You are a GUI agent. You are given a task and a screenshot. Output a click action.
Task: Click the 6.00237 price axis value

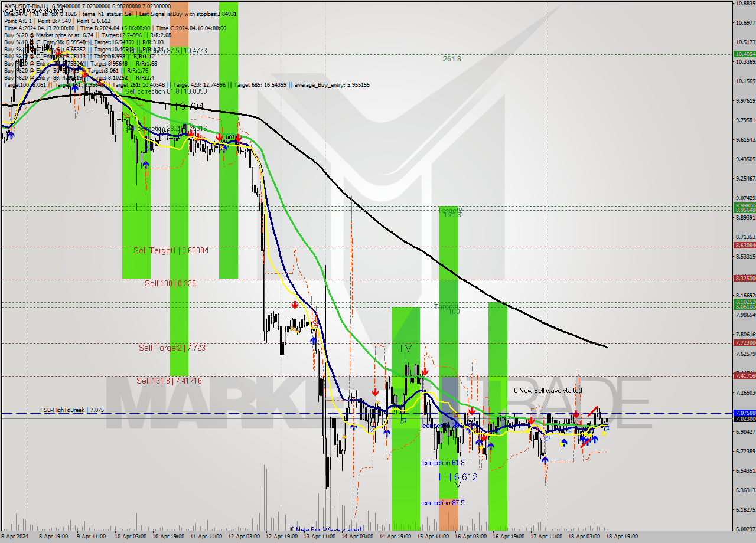point(745,529)
